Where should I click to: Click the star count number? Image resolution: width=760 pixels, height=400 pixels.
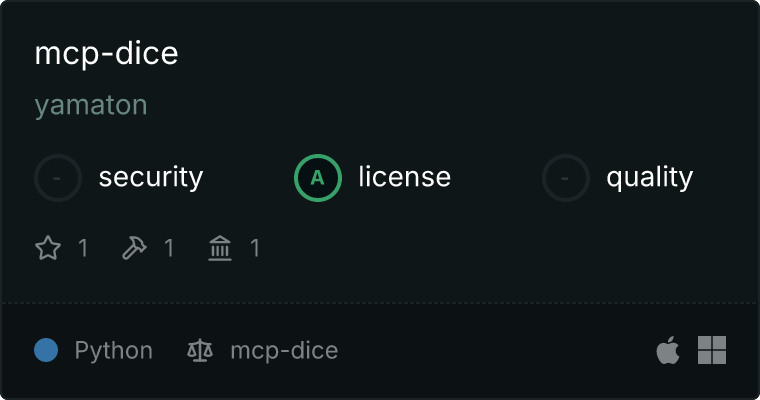point(83,248)
